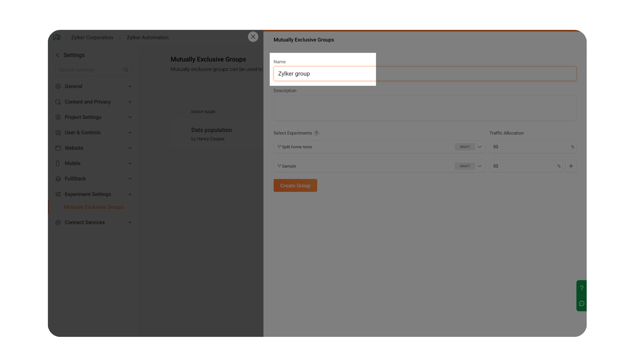Close the side panel with X
644x362 pixels.
(x=253, y=37)
